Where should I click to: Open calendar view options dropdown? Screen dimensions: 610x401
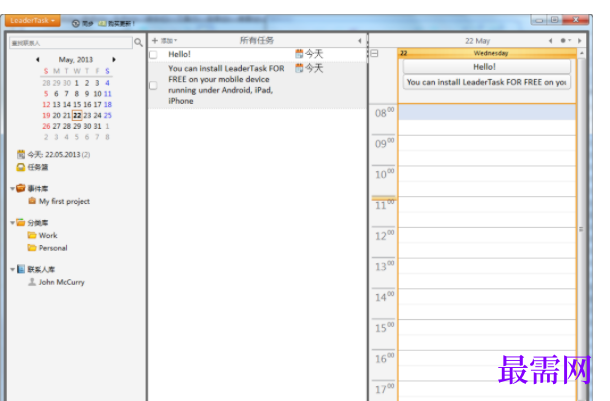[565, 40]
